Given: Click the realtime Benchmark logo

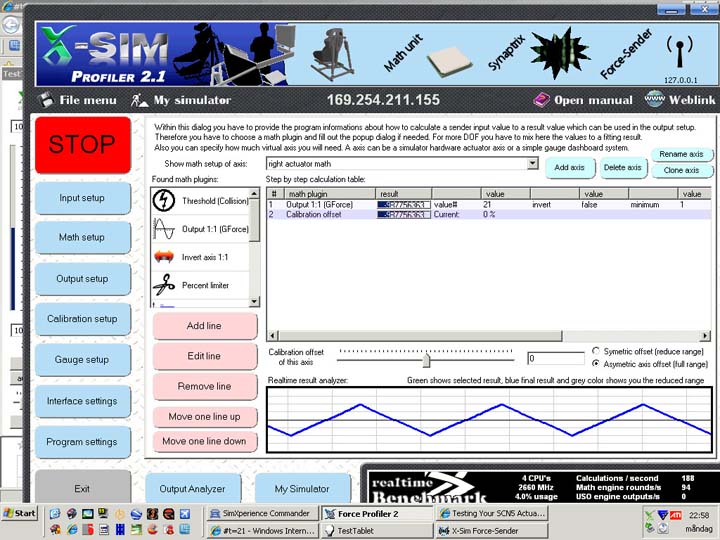Looking at the screenshot, I should (x=425, y=488).
